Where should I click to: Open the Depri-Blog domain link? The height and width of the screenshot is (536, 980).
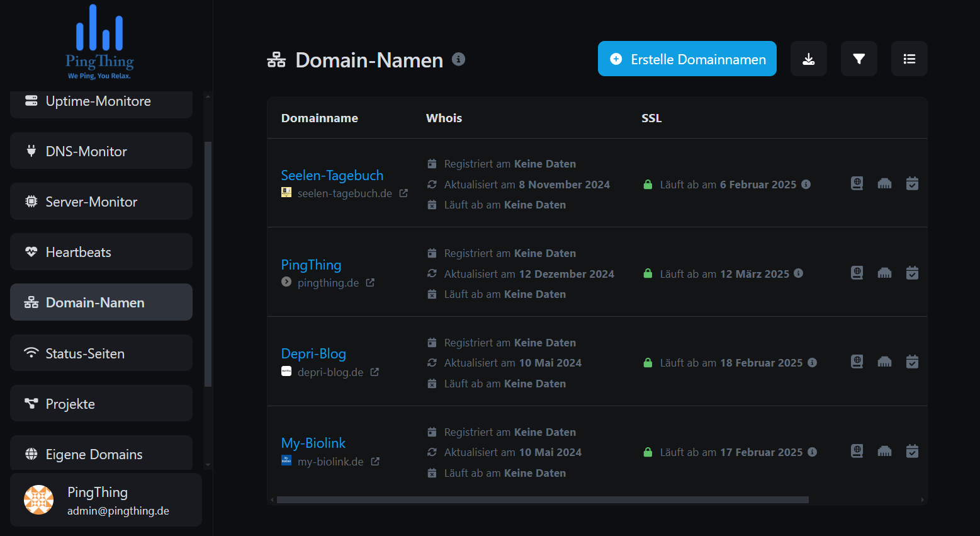click(x=313, y=353)
